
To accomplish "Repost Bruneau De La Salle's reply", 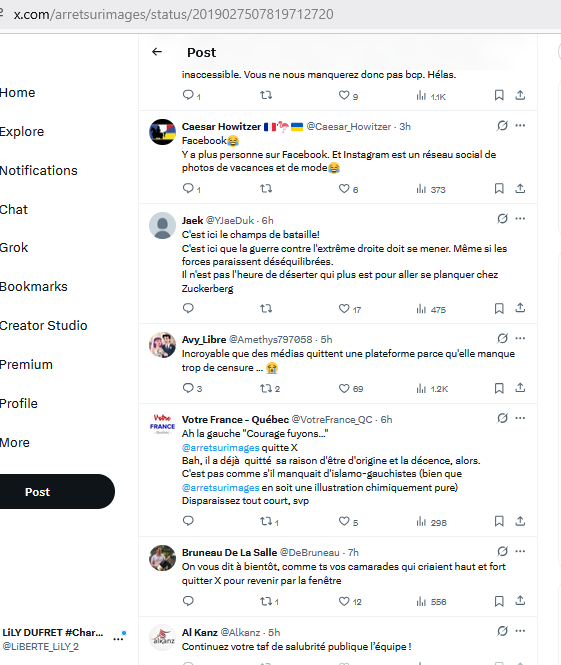I will click(x=269, y=601).
